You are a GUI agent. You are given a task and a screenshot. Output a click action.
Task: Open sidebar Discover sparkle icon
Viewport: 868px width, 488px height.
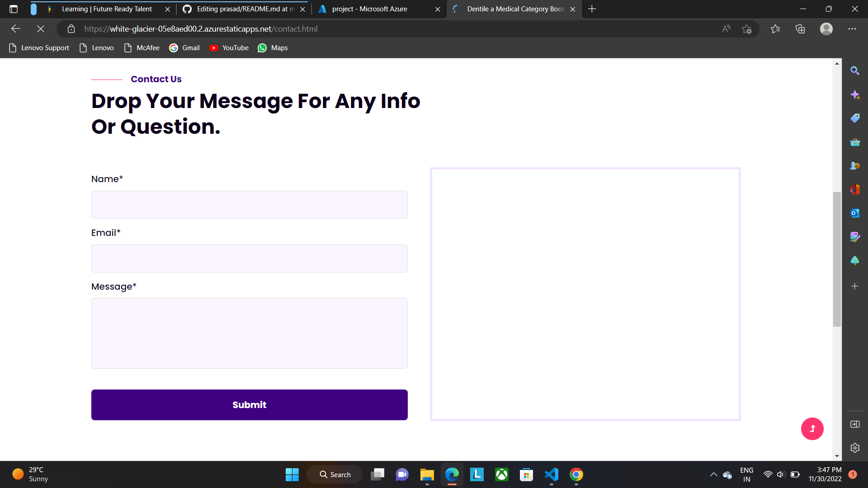854,95
